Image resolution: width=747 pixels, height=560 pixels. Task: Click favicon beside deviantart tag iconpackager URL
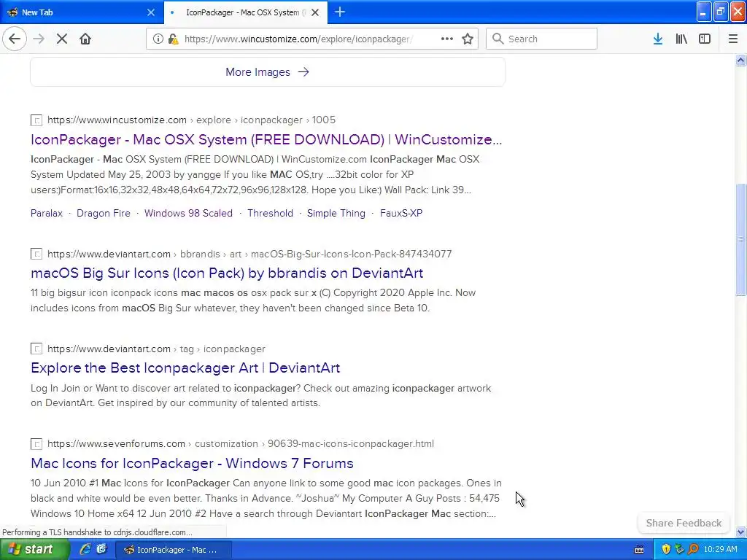coord(36,349)
